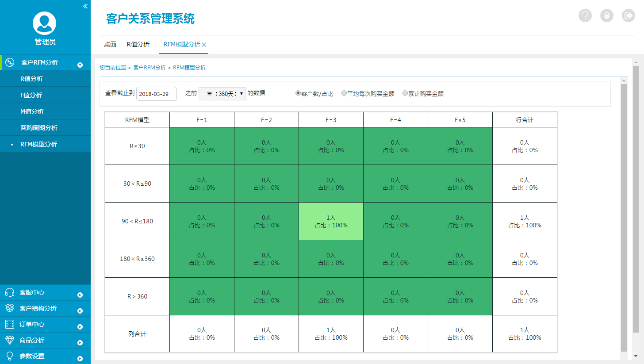Switch to the 桌面 tab
This screenshot has width=644, height=364.
[x=110, y=44]
